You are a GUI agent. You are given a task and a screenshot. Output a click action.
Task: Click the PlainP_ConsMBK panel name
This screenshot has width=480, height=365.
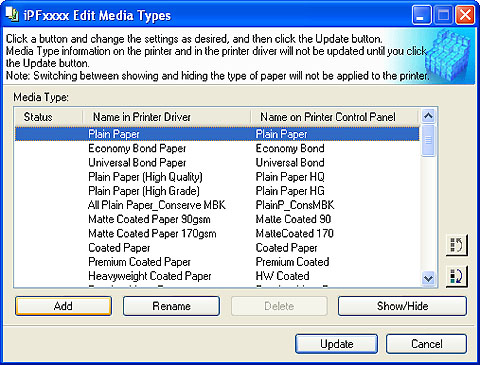point(295,205)
